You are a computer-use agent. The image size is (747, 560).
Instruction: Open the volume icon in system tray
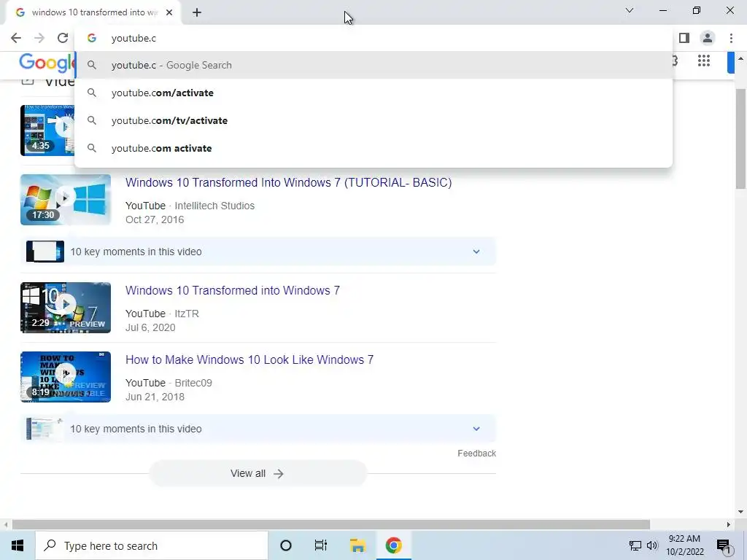tap(652, 545)
